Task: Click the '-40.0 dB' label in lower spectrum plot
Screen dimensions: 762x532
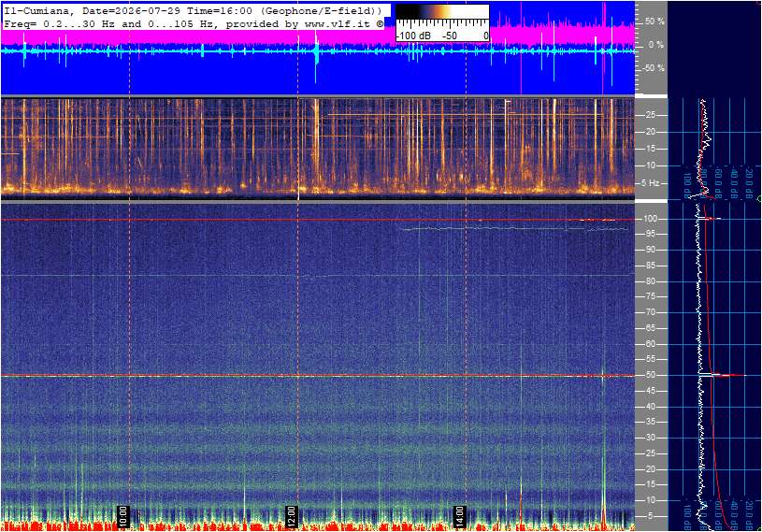Action: [734, 513]
